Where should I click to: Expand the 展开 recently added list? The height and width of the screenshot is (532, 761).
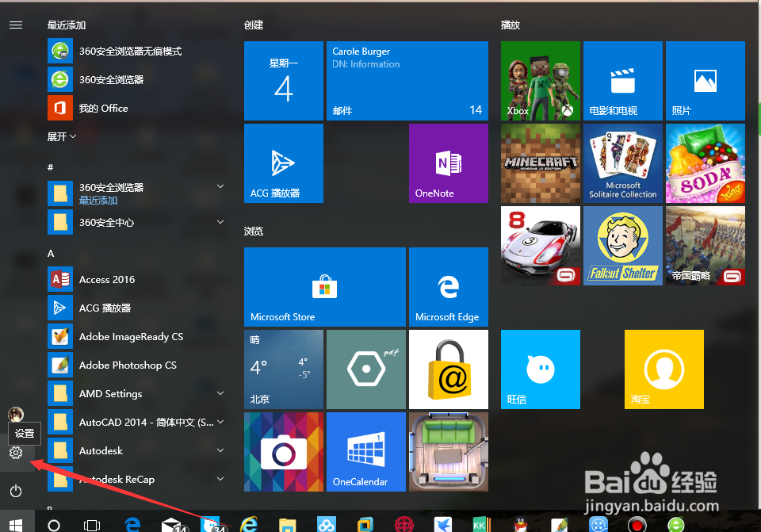[62, 137]
